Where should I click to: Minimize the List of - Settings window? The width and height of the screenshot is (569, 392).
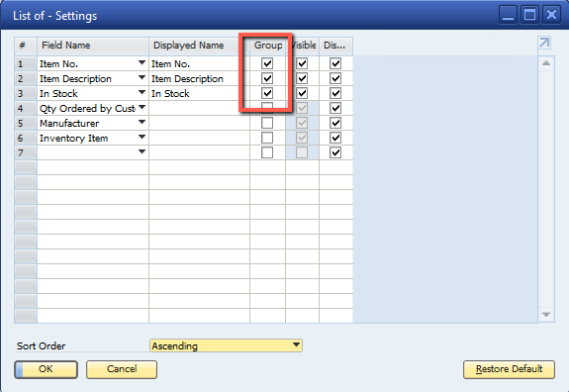click(508, 15)
